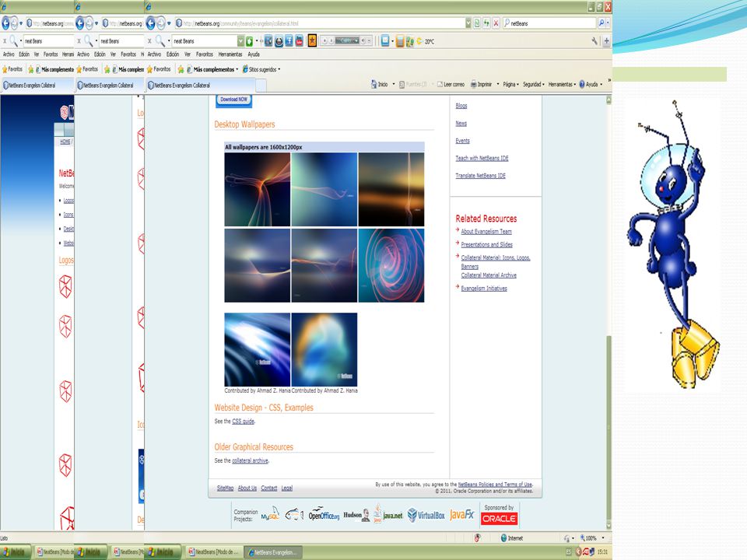This screenshot has height=560, width=747.
Task: Click the blue Ayuda question mark icon
Action: point(582,84)
